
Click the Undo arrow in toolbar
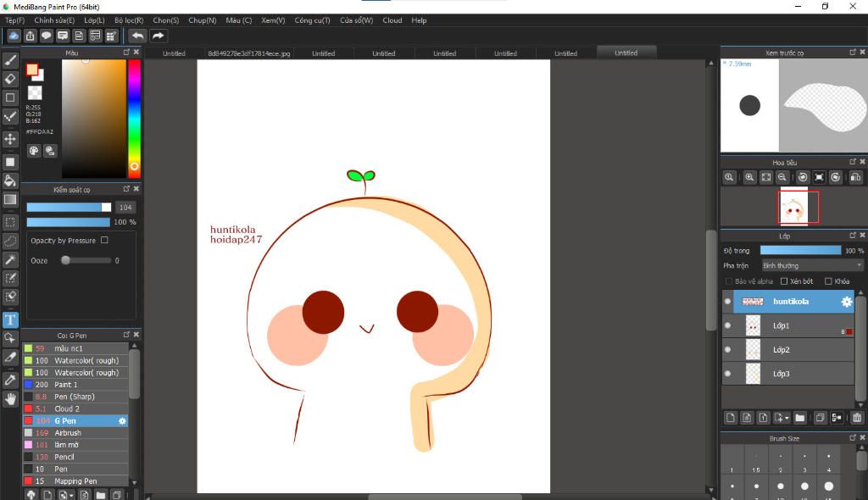tap(136, 36)
